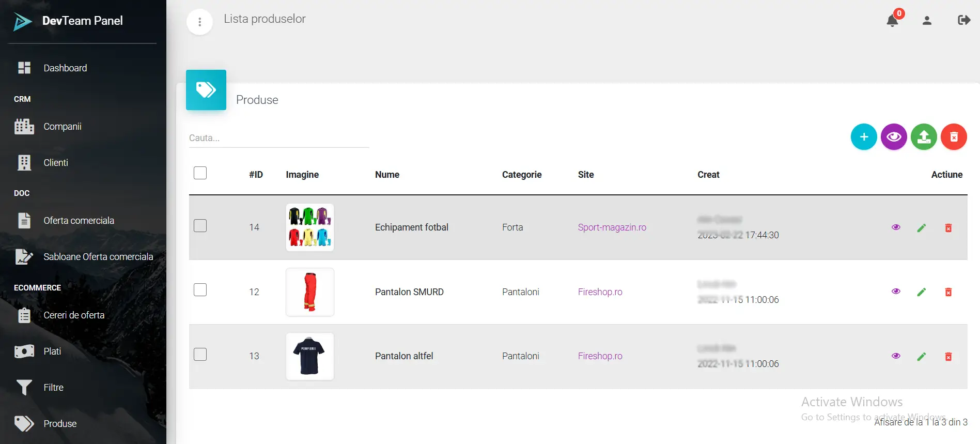Edit the Echipament fotbal product
This screenshot has height=444, width=980.
921,228
